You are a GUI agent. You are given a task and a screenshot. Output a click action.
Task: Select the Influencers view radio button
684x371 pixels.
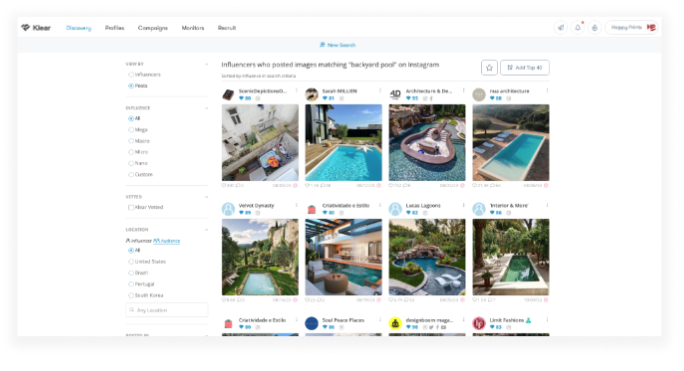(131, 75)
